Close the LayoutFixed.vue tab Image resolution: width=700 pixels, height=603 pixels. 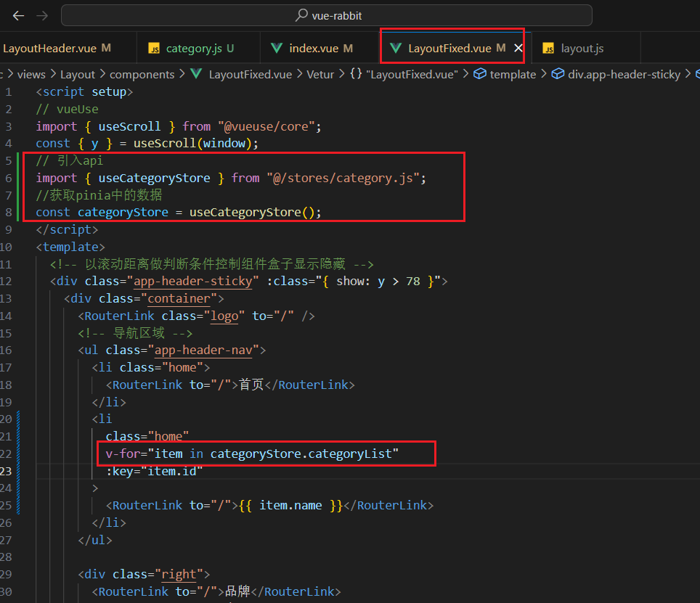pyautogui.click(x=518, y=48)
